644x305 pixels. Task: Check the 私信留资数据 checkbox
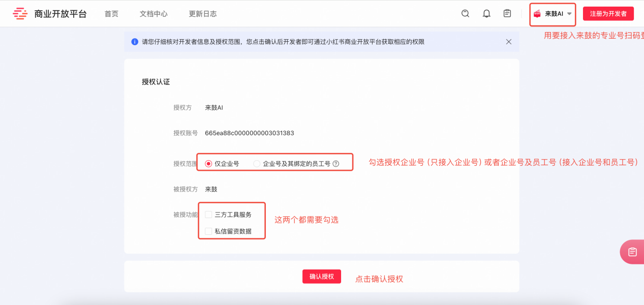(x=208, y=231)
